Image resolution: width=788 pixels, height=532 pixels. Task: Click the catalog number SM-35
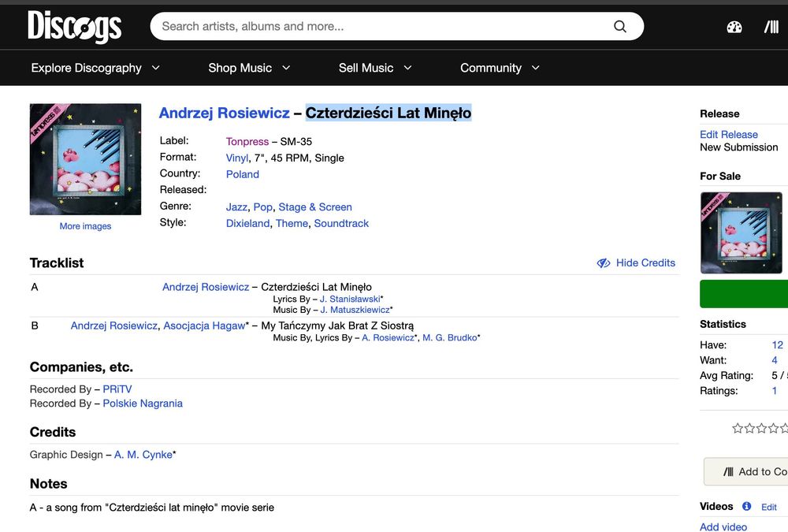coord(296,142)
